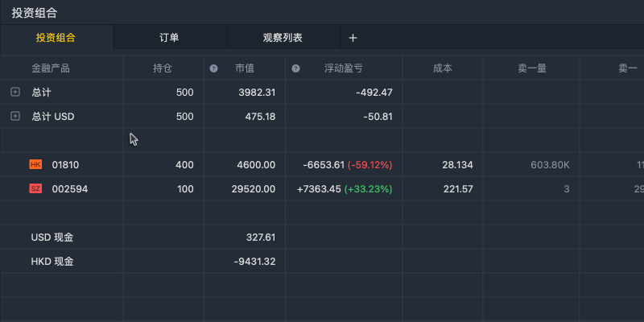Click the +33.23% gain value
The width and height of the screenshot is (644, 322).
[x=369, y=189]
